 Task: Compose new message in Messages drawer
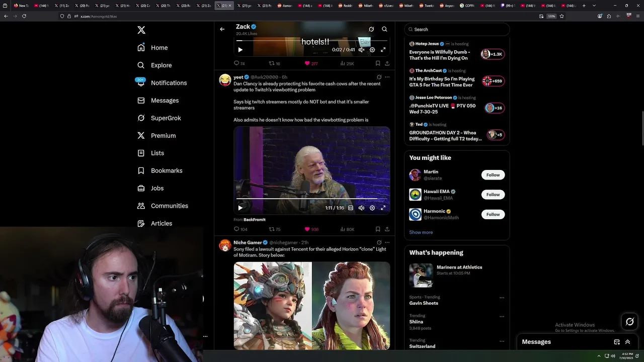617,342
